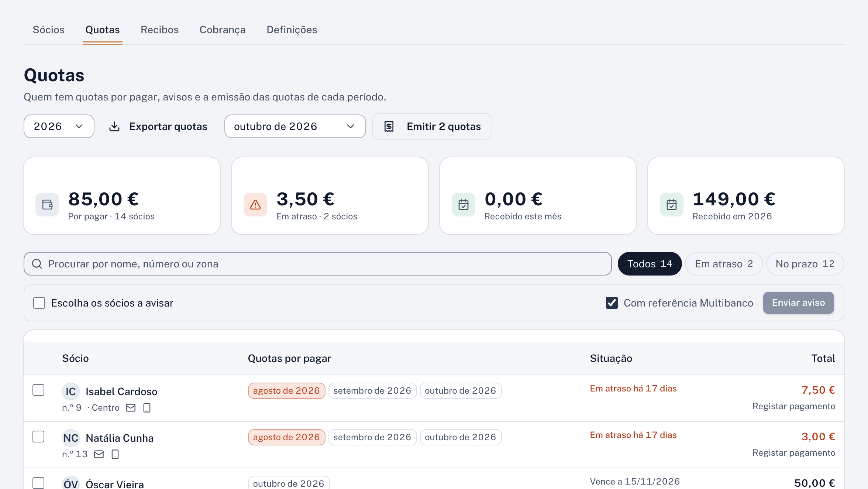Image resolution: width=868 pixels, height=489 pixels.
Task: Click the 'Enviar aviso' button
Action: point(799,303)
